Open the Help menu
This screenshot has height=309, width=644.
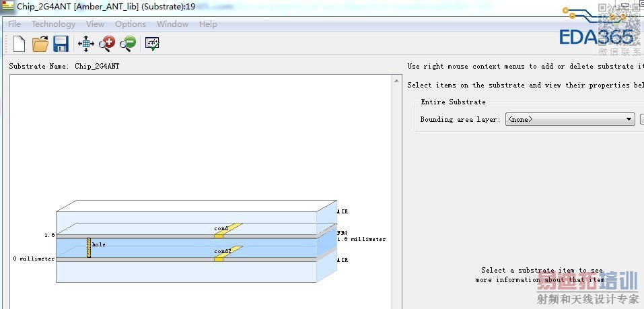click(x=208, y=24)
